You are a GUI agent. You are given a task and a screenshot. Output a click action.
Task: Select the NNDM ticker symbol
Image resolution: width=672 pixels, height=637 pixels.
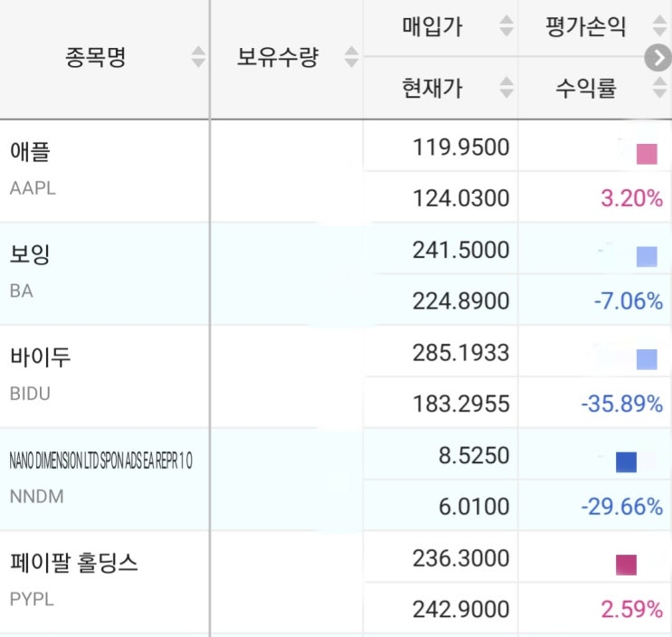point(36,497)
